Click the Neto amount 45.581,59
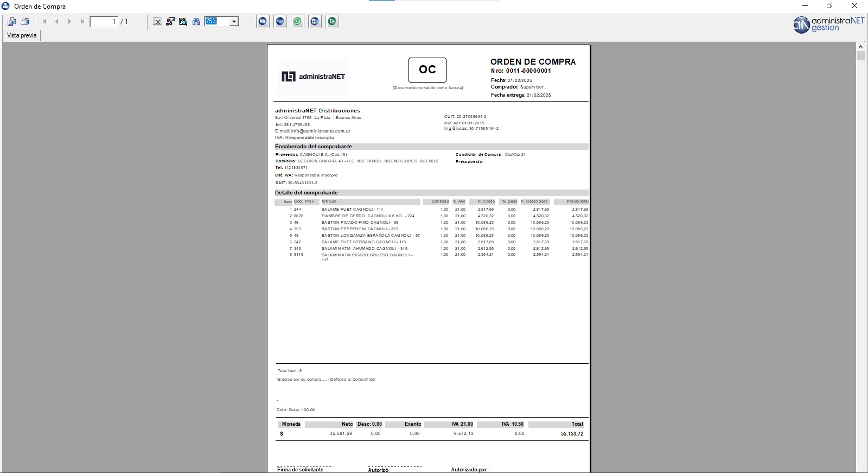 [x=341, y=434]
